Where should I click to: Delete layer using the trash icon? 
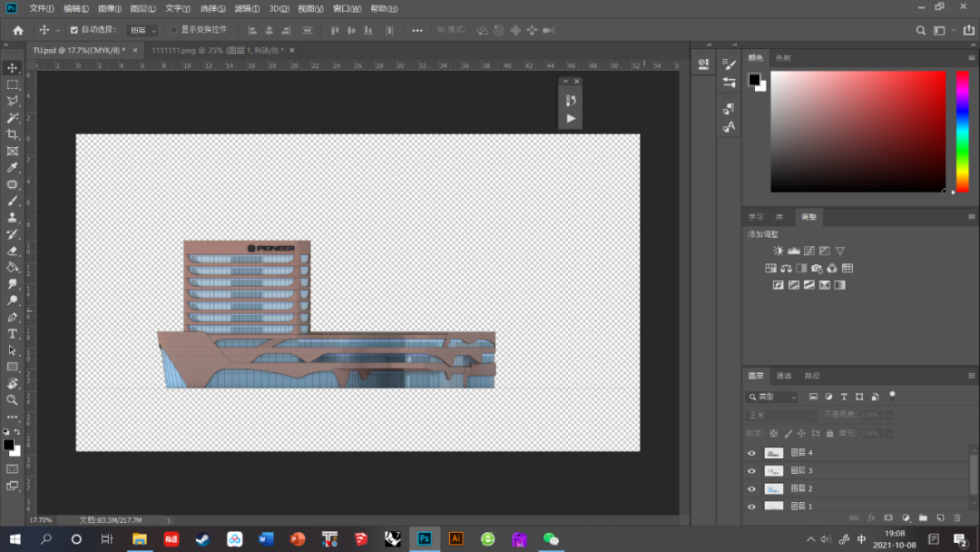click(956, 517)
